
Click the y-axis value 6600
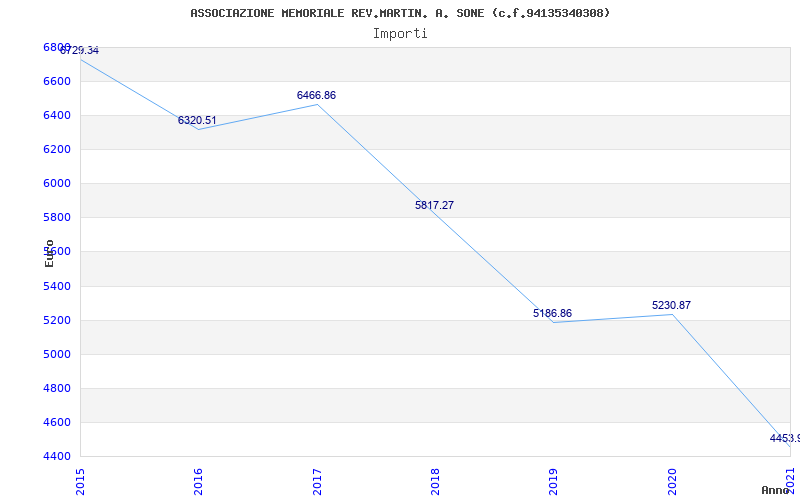(57, 82)
